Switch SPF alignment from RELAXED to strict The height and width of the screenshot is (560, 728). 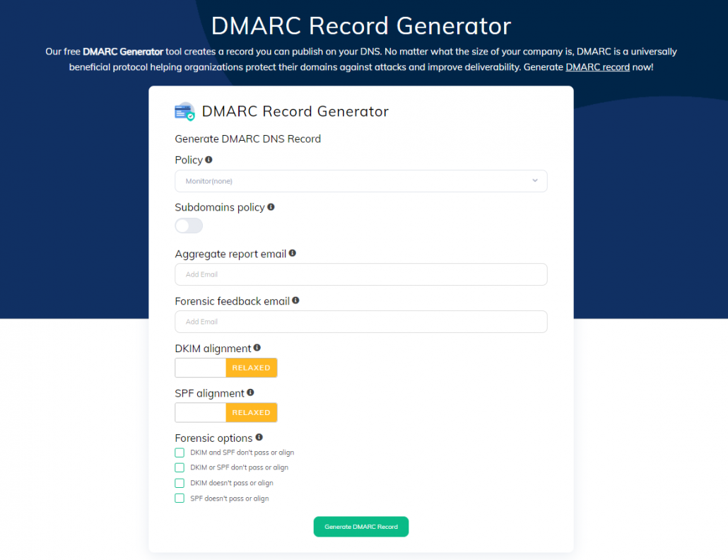200,412
